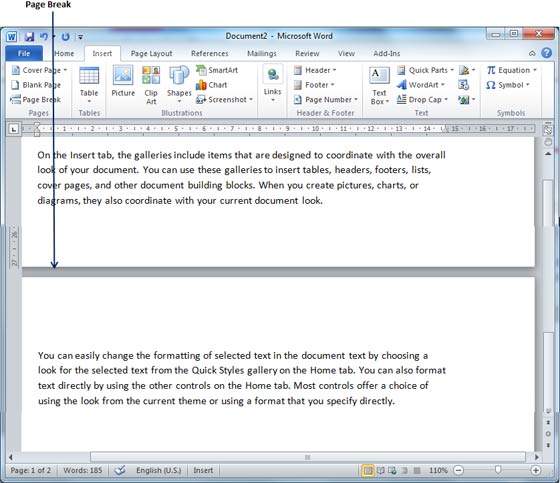
Task: Insert a Text Box
Action: (379, 86)
